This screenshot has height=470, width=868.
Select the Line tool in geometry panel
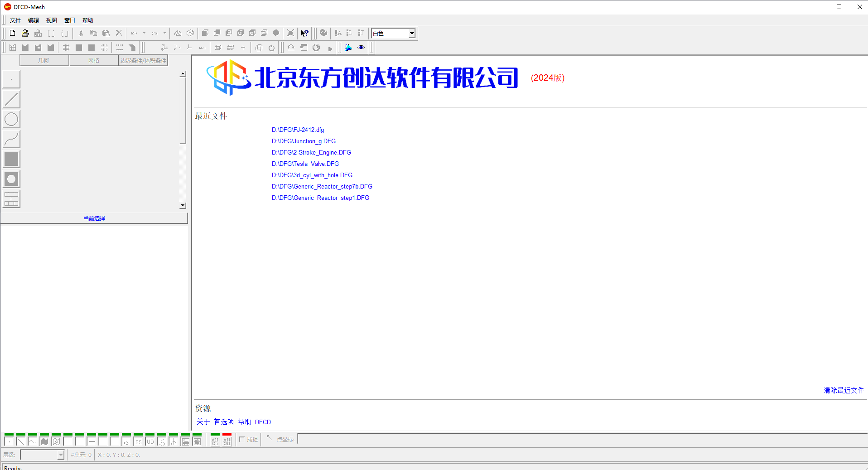click(x=11, y=99)
